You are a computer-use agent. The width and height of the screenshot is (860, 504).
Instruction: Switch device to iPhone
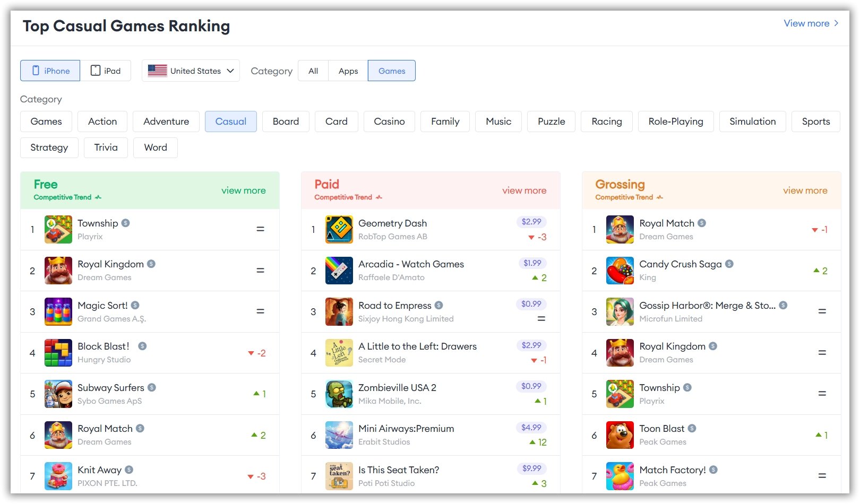pos(50,71)
